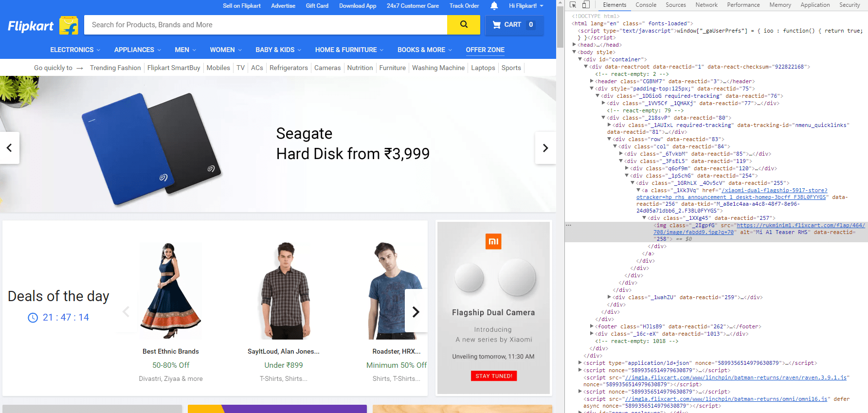The width and height of the screenshot is (868, 413).
Task: Open the BABY & KIDS category menu
Action: (x=278, y=50)
